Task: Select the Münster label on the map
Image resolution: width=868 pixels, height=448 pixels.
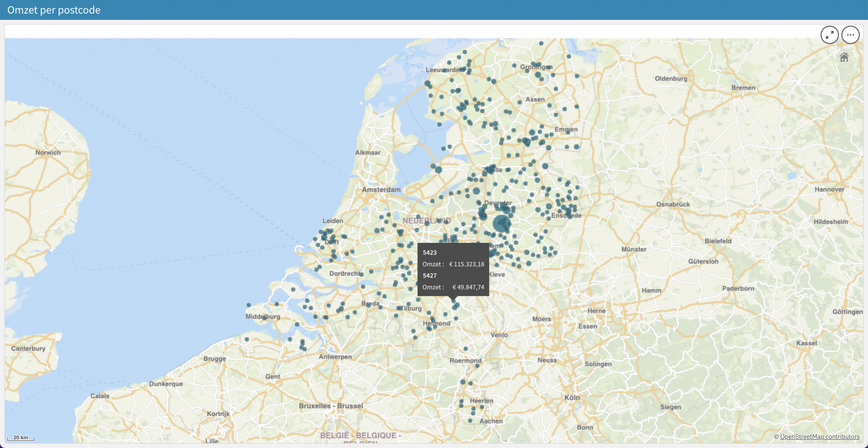Action: click(634, 250)
